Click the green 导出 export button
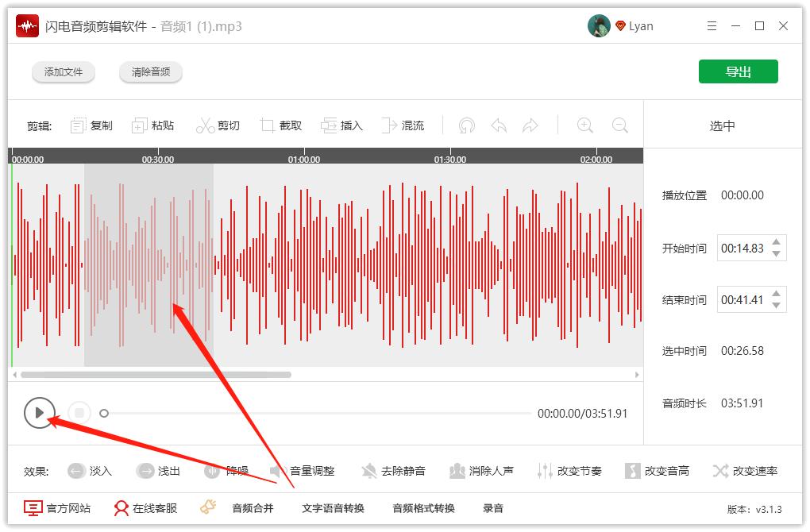 [x=738, y=71]
